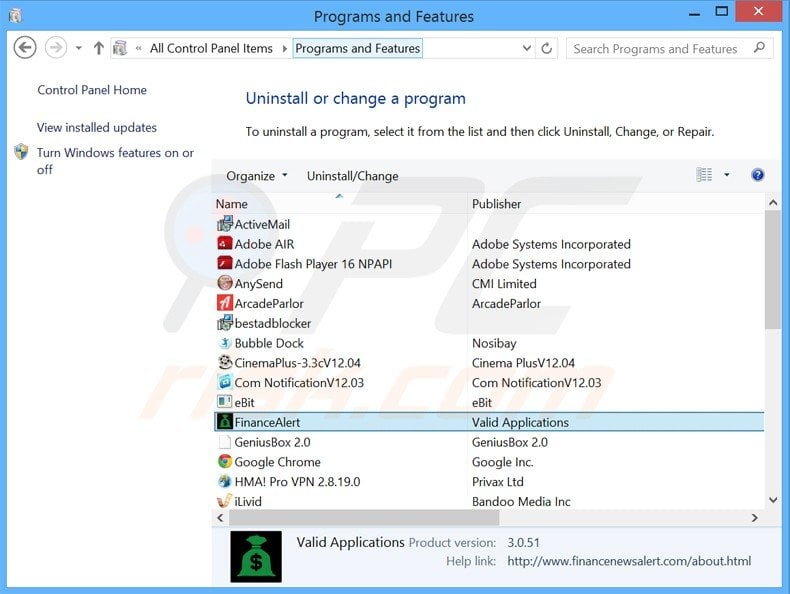Click the scroll up arrow
Screen dimensions: 790x594
pos(773,203)
